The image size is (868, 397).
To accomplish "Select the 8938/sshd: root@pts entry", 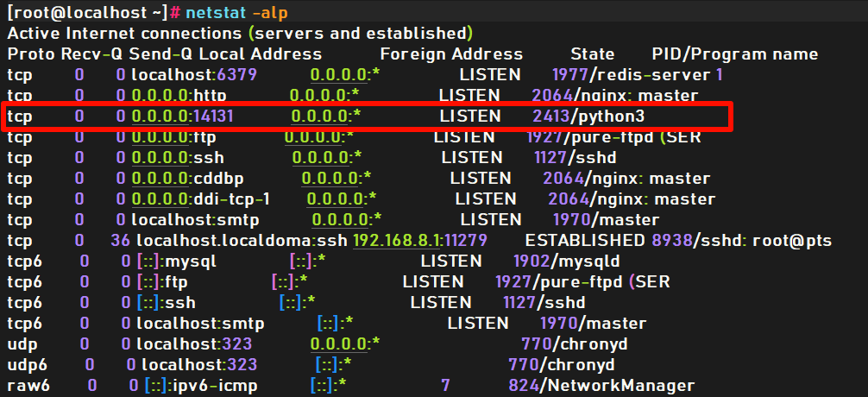I will tap(742, 241).
